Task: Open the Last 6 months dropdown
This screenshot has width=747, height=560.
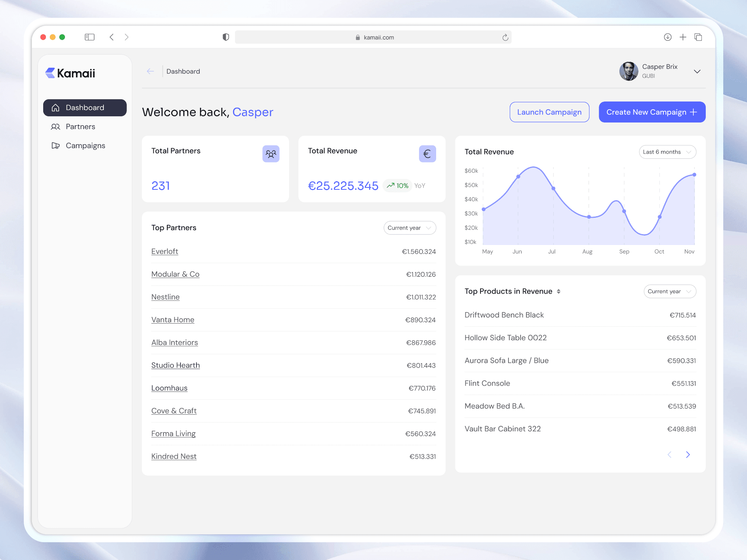Action: click(x=667, y=152)
